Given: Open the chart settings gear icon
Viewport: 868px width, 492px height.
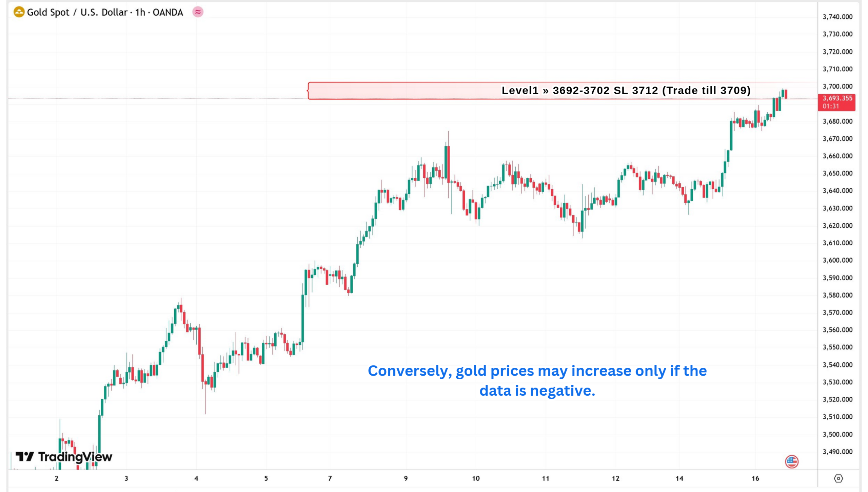Looking at the screenshot, I should (838, 478).
